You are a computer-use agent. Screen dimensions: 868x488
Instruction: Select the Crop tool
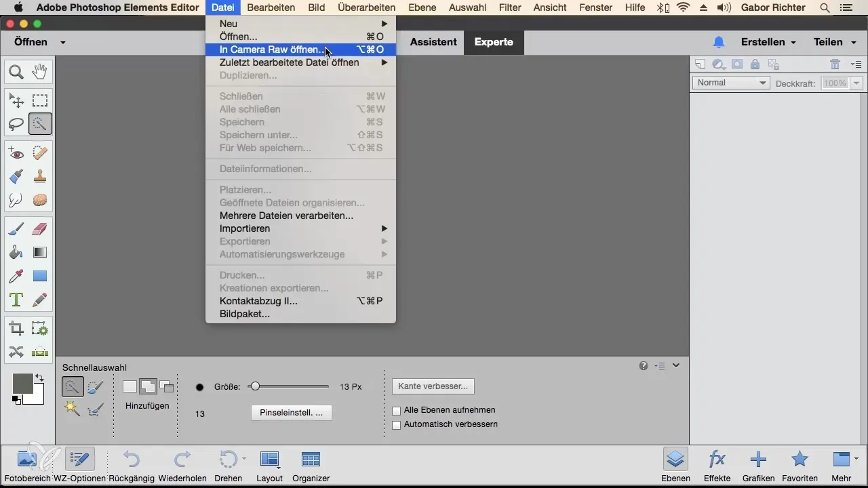click(x=16, y=329)
